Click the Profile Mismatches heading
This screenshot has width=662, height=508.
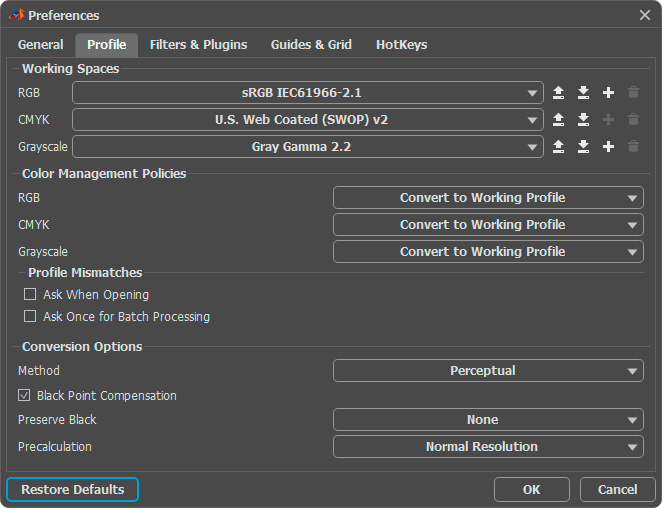pos(85,273)
